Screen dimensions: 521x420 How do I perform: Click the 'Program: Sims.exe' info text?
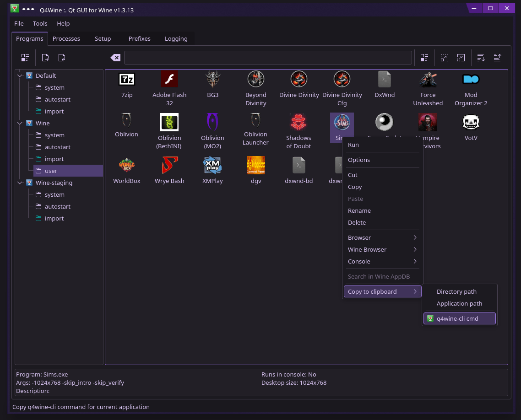click(42, 375)
